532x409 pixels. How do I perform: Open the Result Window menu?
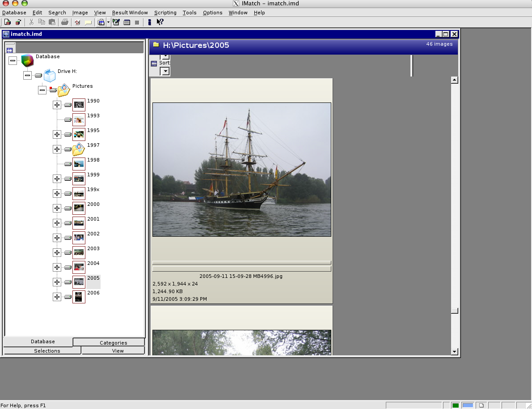click(x=130, y=13)
